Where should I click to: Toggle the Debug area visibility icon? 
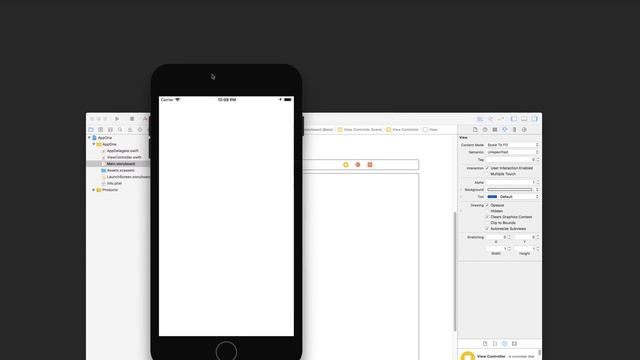pyautogui.click(x=524, y=119)
